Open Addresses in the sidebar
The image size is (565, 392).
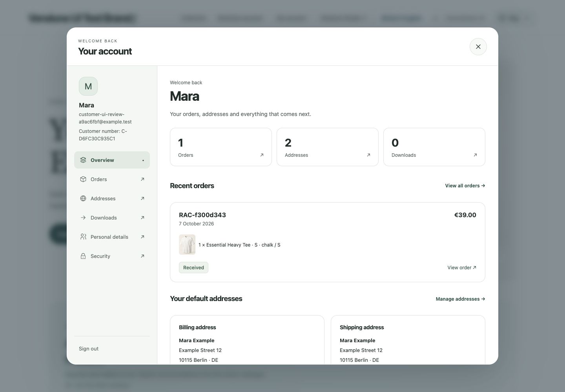[x=112, y=198]
